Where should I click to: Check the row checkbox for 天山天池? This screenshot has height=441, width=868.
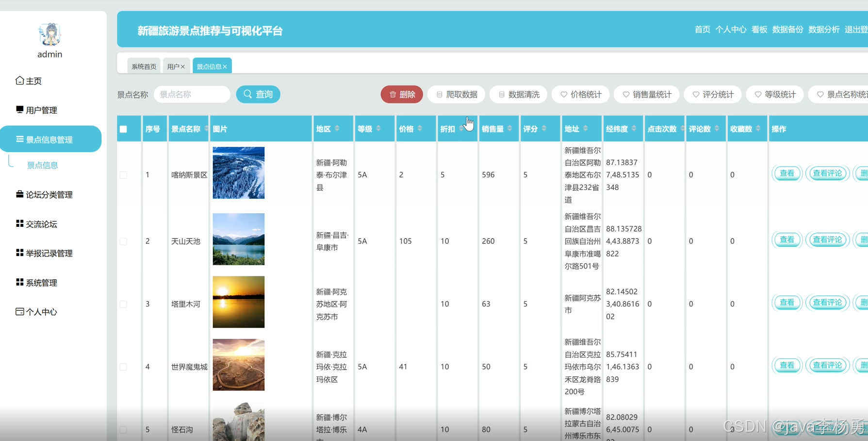123,241
